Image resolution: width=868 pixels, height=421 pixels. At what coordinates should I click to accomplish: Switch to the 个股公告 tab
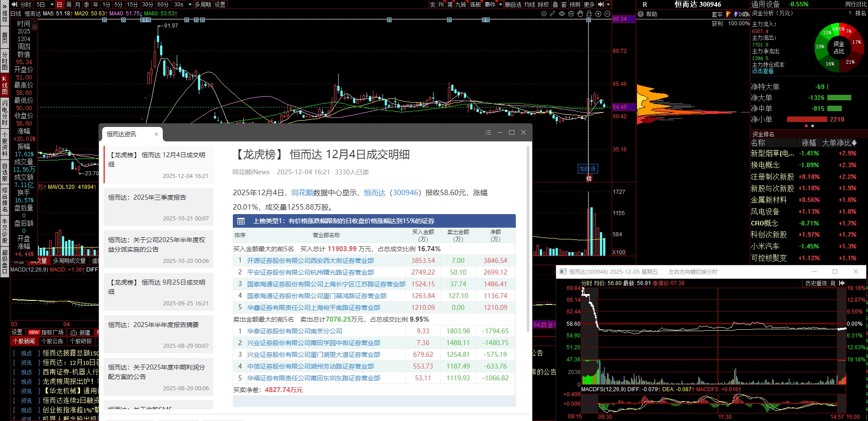52,341
